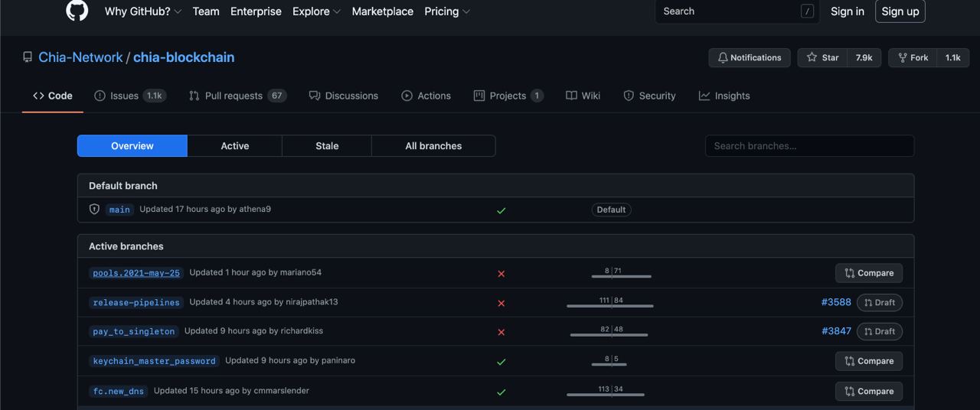980x410 pixels.
Task: Show Stale branches filter
Action: click(327, 146)
